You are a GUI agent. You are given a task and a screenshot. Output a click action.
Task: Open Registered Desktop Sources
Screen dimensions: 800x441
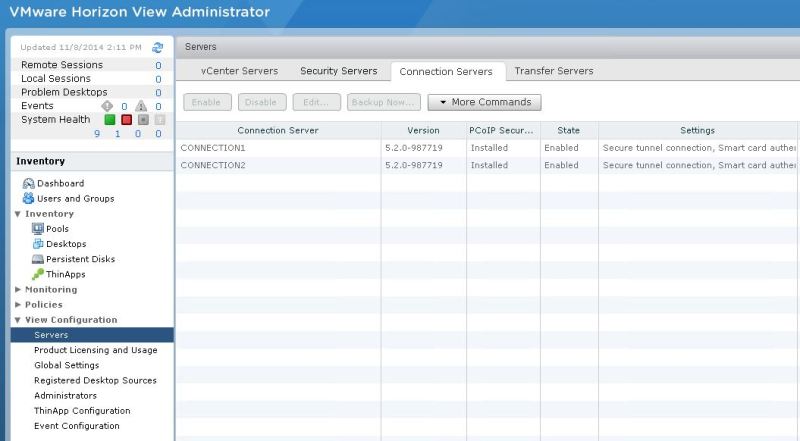tap(95, 380)
